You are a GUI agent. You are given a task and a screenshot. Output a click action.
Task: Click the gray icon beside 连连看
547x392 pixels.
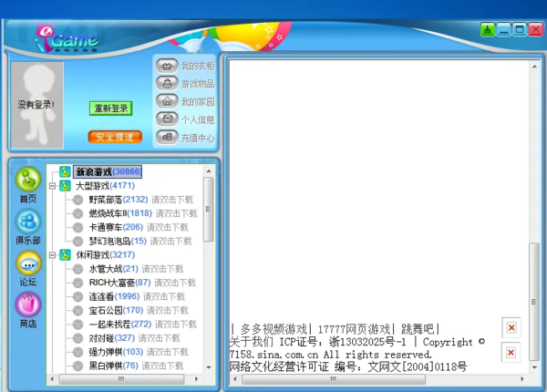[x=77, y=297]
